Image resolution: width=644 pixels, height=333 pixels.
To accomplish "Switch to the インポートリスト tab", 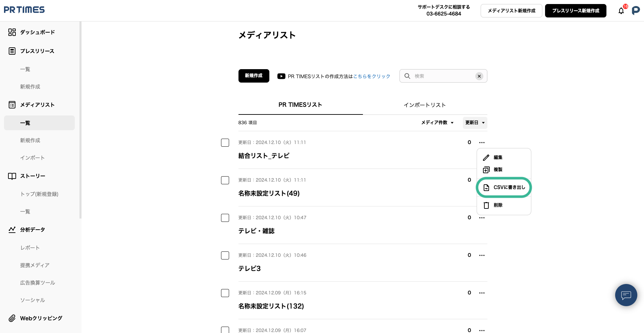I will coord(425,105).
